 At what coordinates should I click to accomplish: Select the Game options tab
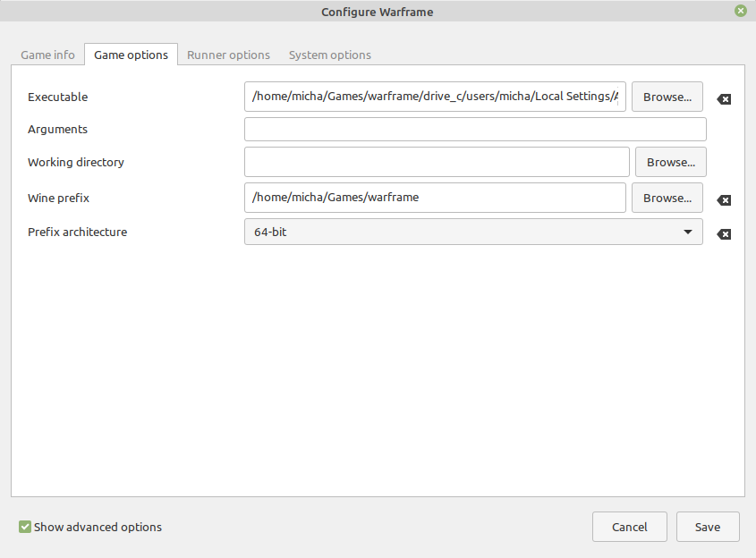click(x=132, y=55)
